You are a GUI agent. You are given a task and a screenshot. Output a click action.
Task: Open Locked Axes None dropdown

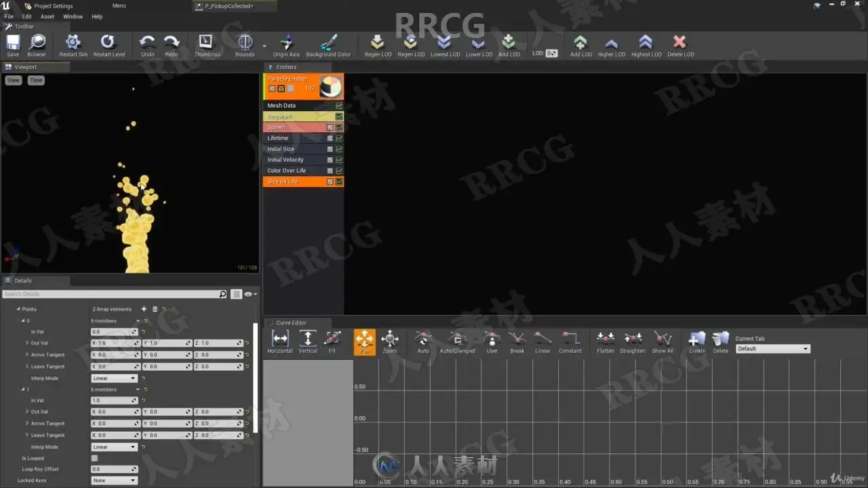(114, 481)
